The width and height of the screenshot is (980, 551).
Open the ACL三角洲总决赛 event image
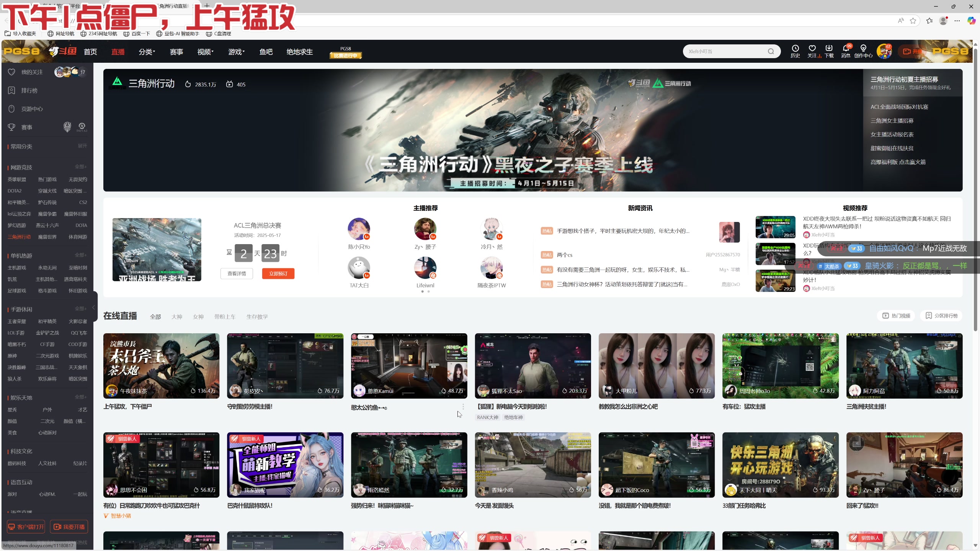(157, 249)
